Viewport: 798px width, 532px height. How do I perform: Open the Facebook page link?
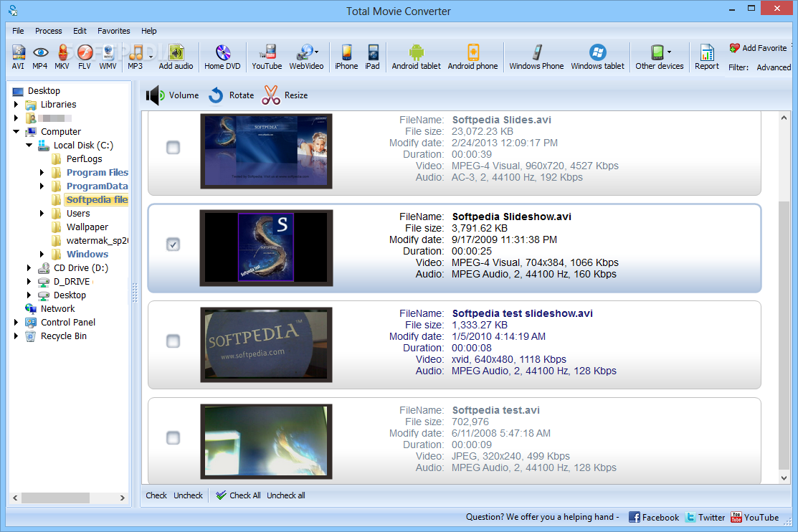click(654, 517)
